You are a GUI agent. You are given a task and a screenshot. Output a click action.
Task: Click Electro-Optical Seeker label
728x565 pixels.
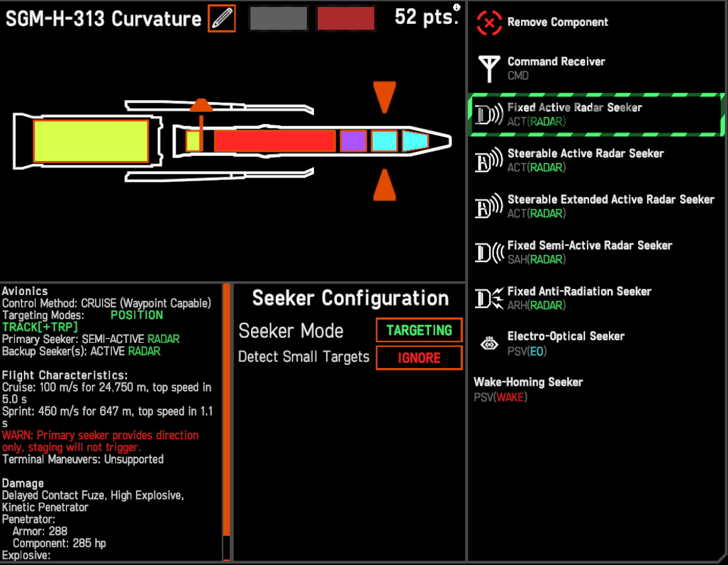566,336
